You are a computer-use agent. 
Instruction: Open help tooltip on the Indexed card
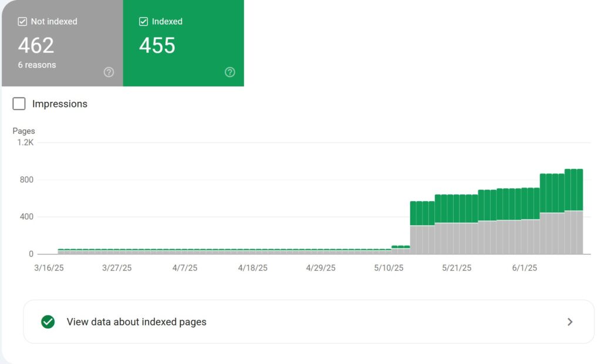[x=229, y=72]
